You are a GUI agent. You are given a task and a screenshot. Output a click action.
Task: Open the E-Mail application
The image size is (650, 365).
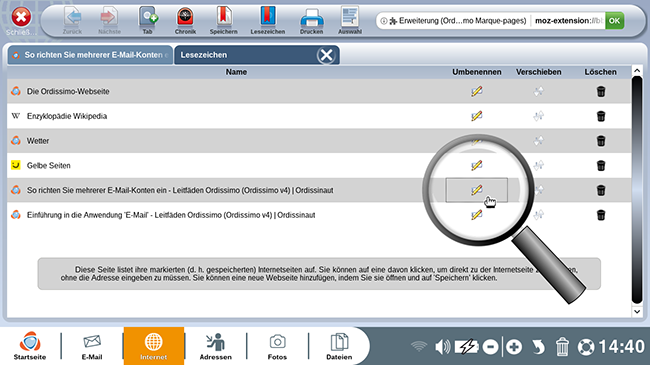tap(92, 346)
